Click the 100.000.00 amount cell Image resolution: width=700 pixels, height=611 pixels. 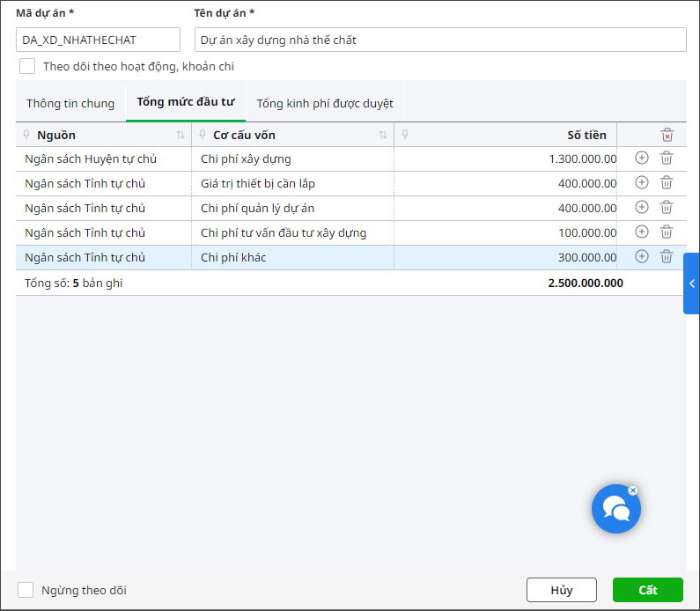point(505,232)
